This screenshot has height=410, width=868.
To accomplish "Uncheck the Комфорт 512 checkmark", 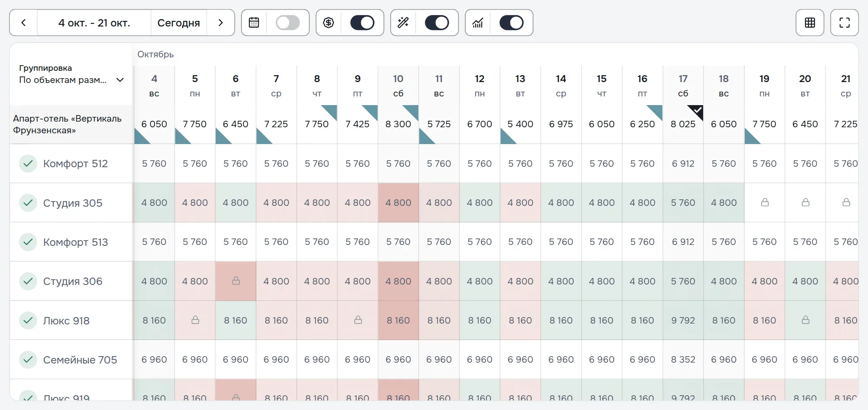I will pos(28,164).
